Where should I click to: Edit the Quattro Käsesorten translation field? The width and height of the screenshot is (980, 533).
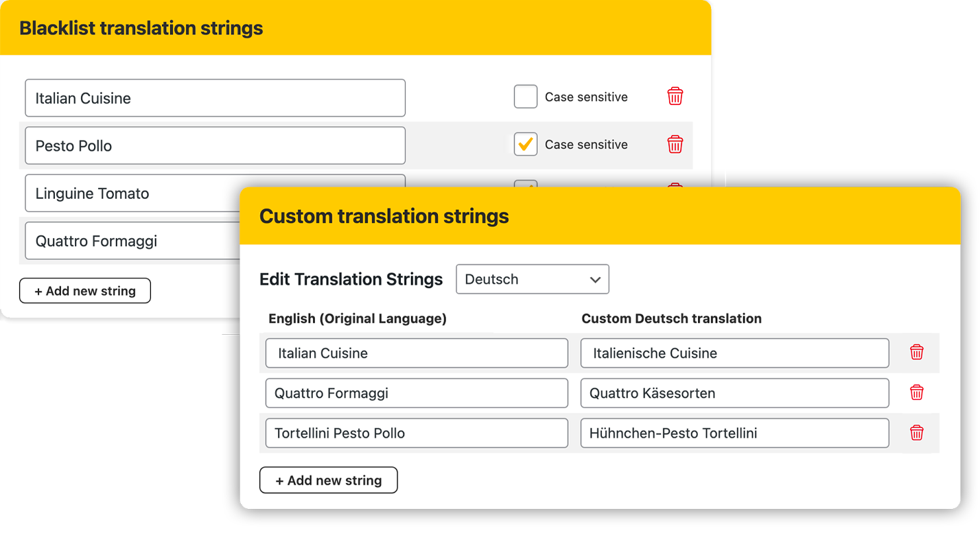click(x=734, y=393)
